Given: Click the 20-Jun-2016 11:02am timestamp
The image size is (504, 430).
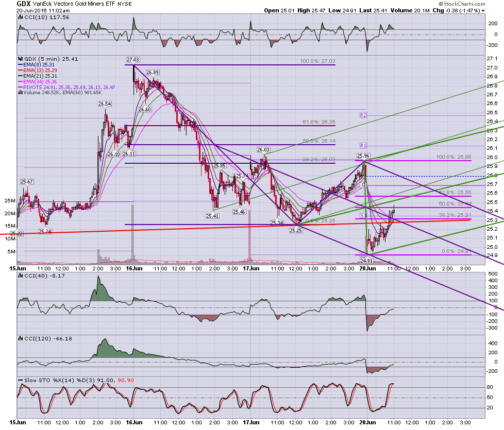Looking at the screenshot, I should tap(43, 11).
